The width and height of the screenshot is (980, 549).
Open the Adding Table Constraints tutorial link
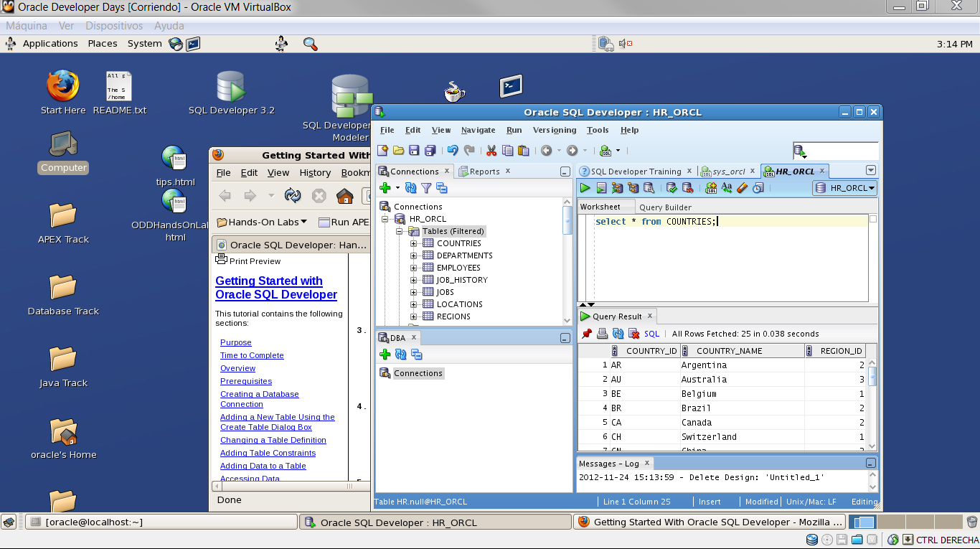(x=268, y=453)
